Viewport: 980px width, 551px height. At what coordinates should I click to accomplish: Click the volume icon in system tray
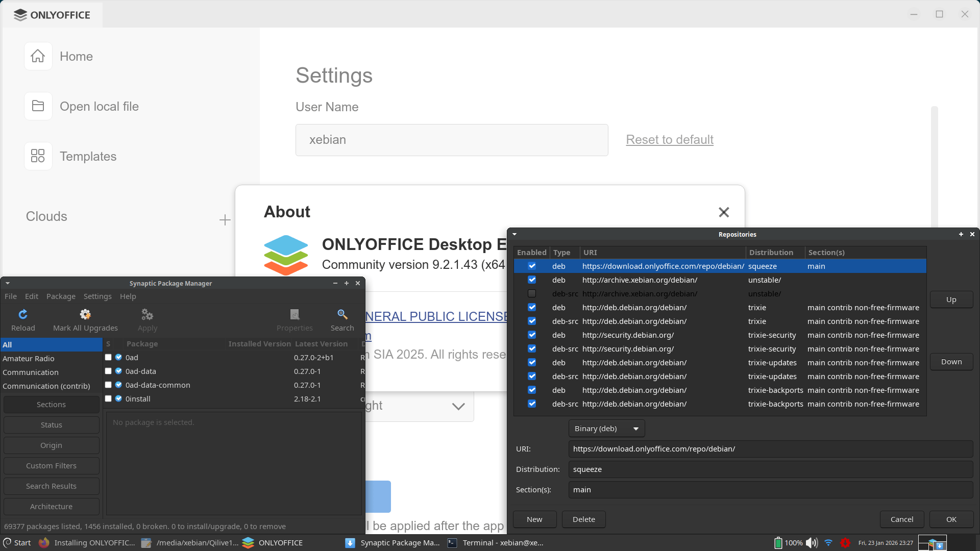tap(811, 543)
